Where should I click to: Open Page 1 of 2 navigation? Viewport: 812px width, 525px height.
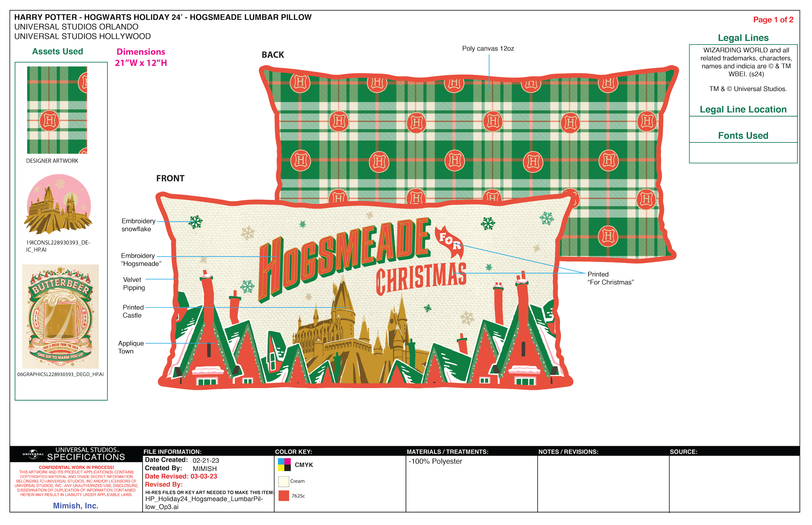tap(774, 19)
